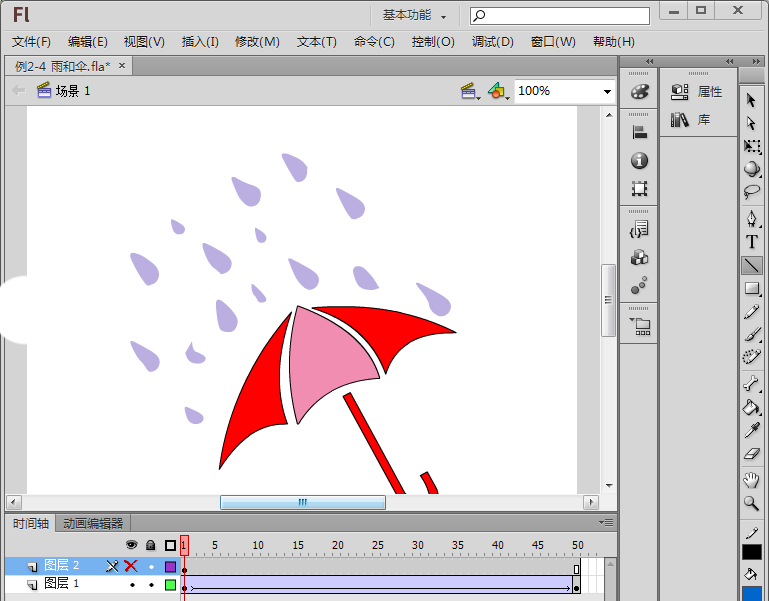The width and height of the screenshot is (769, 601).
Task: Open the Info panel icon
Action: (640, 160)
